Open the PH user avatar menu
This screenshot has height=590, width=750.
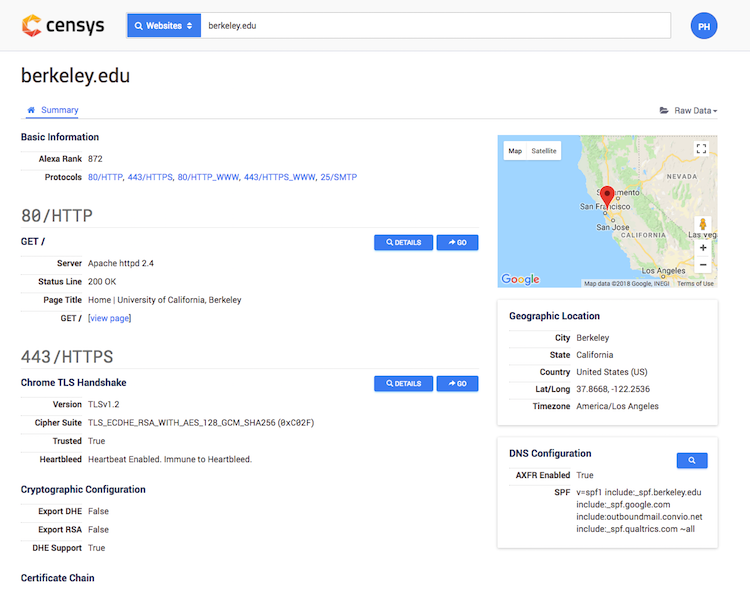pos(704,26)
